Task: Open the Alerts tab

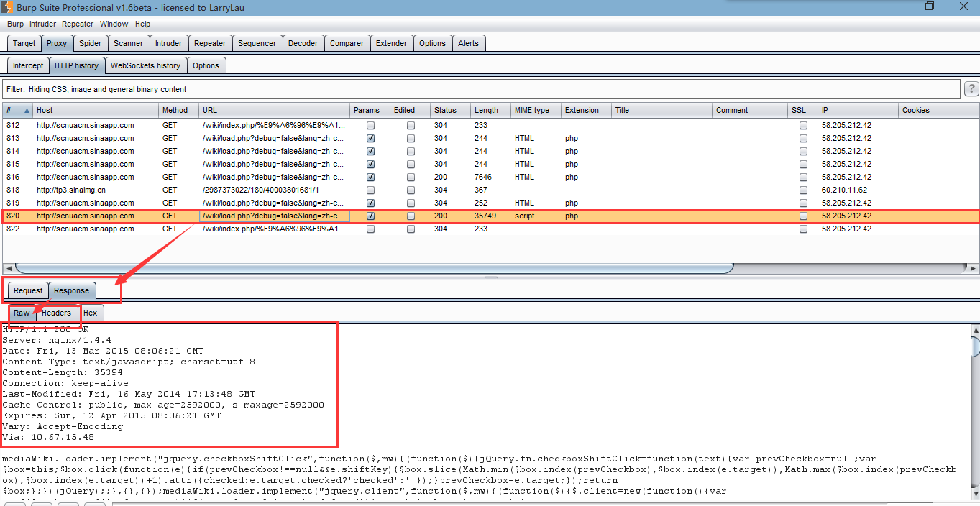Action: point(468,43)
